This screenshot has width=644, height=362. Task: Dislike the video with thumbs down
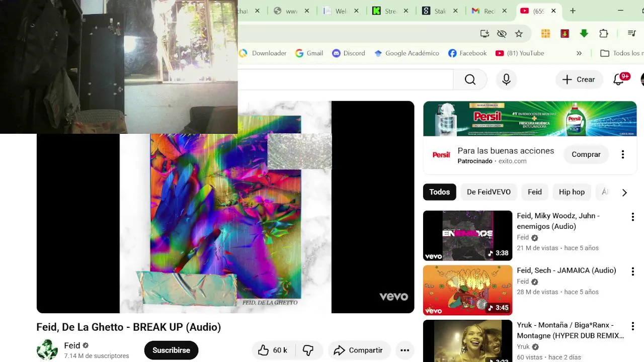(308, 350)
